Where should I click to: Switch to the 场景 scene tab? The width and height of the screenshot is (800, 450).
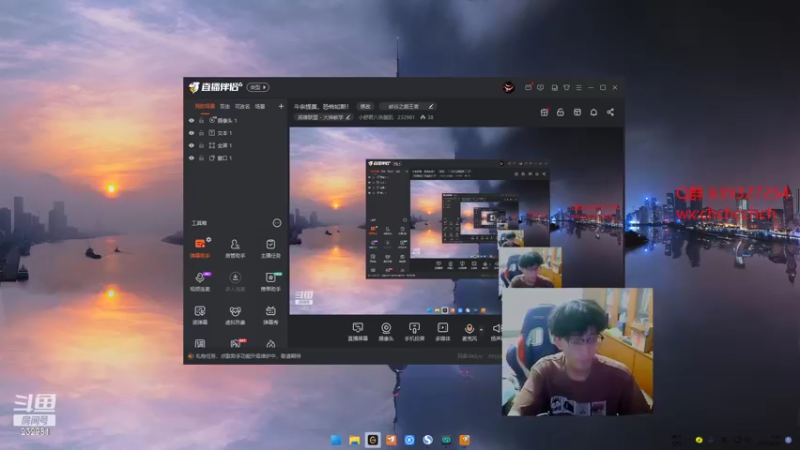point(260,107)
